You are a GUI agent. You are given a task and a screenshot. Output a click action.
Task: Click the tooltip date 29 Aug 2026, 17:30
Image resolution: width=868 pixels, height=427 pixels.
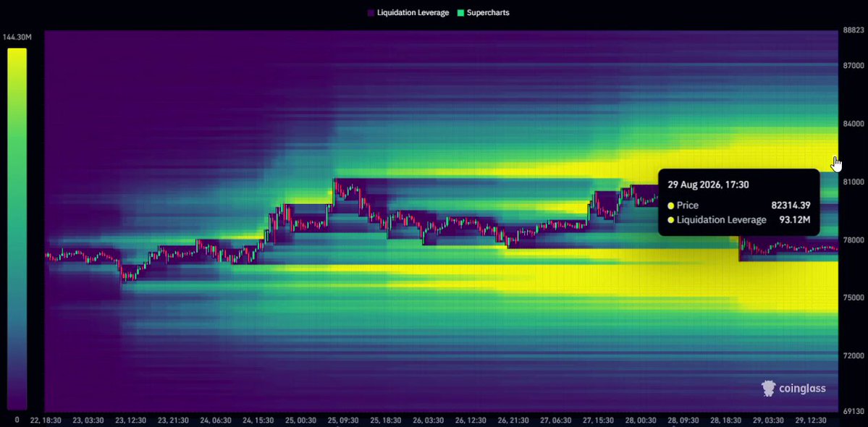(708, 185)
